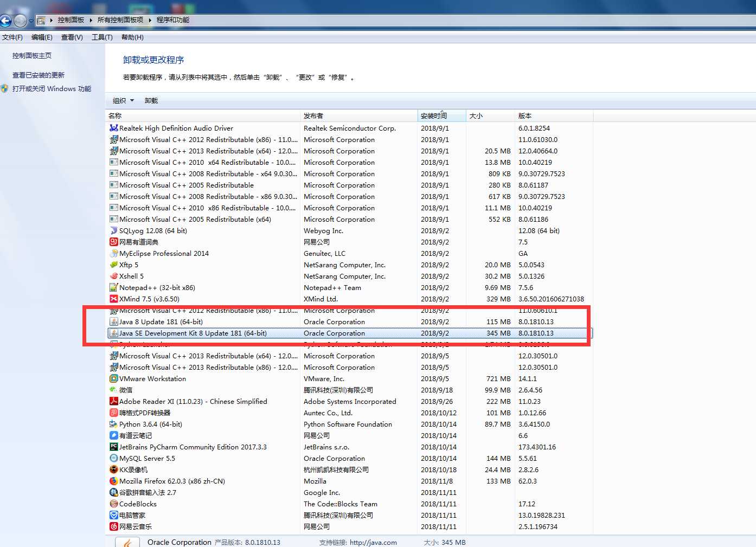Click the JetBrains PyCharm Community Edition icon
This screenshot has height=547, width=756.
[114, 447]
